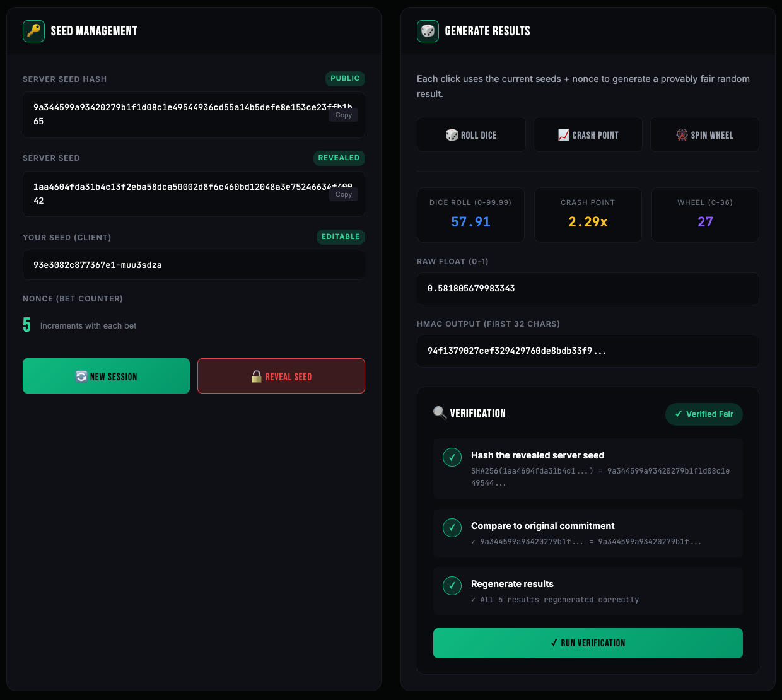Screen dimensions: 782x700
Task: Select the revealed server seed text box
Action: coord(194,194)
